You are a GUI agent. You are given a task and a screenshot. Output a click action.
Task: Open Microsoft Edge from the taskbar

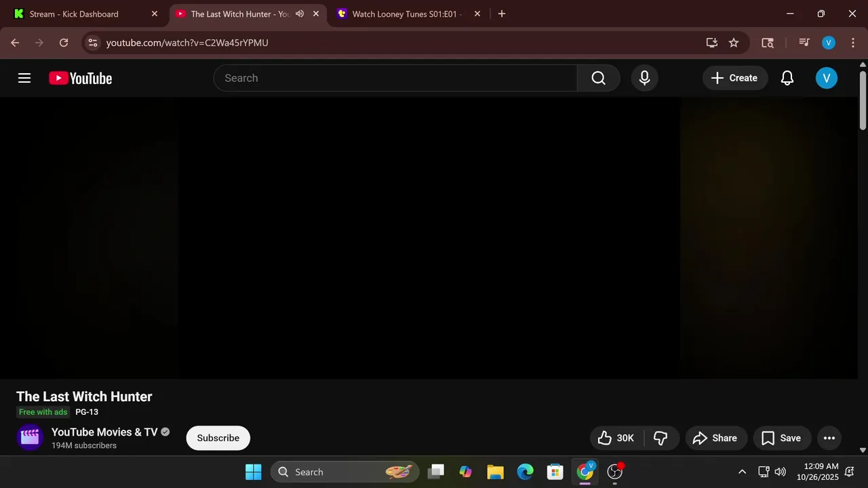[x=526, y=472]
